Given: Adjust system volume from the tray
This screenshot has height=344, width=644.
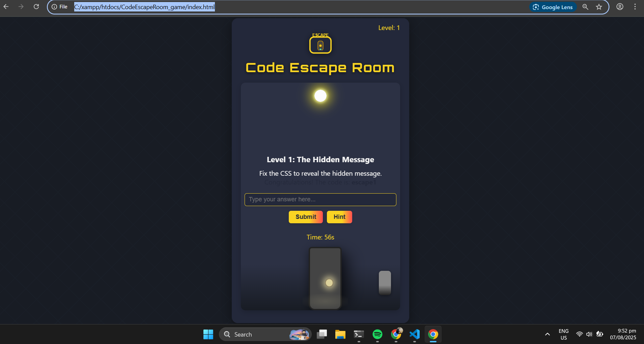Looking at the screenshot, I should [x=589, y=334].
